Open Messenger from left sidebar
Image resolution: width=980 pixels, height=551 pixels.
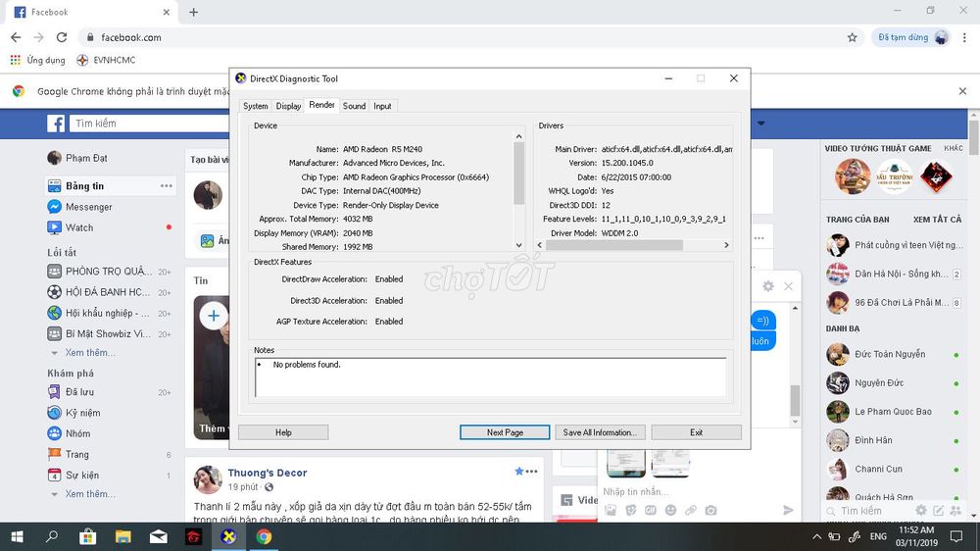[x=79, y=207]
